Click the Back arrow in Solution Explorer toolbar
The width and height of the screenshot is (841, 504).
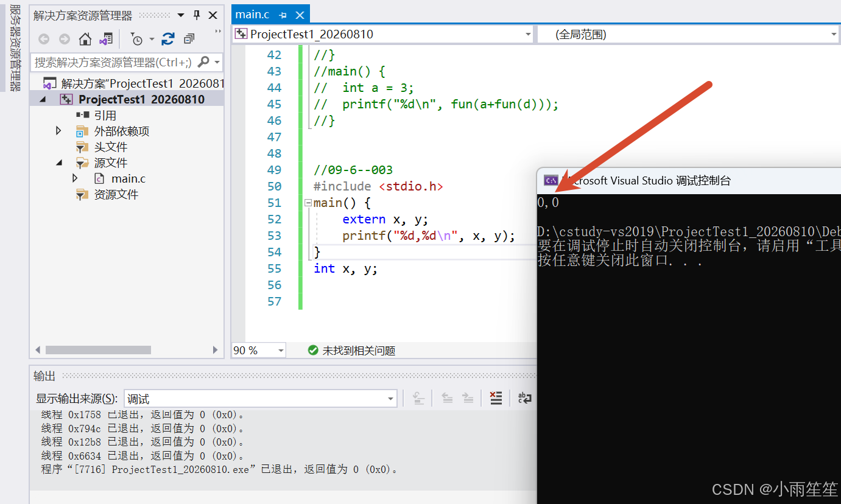pos(44,39)
